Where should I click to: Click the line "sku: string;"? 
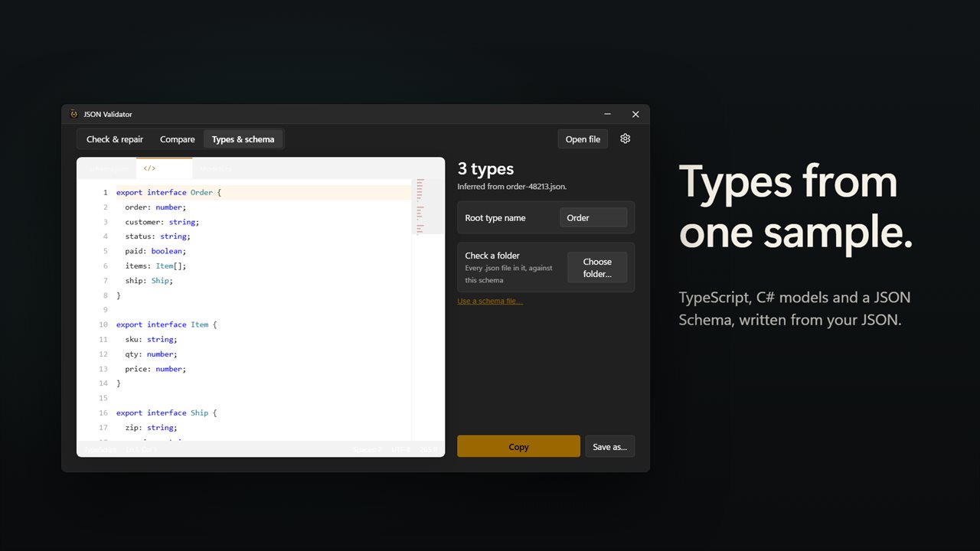151,339
